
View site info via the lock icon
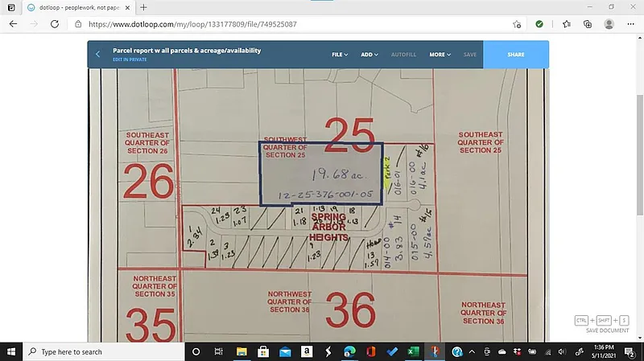point(78,24)
